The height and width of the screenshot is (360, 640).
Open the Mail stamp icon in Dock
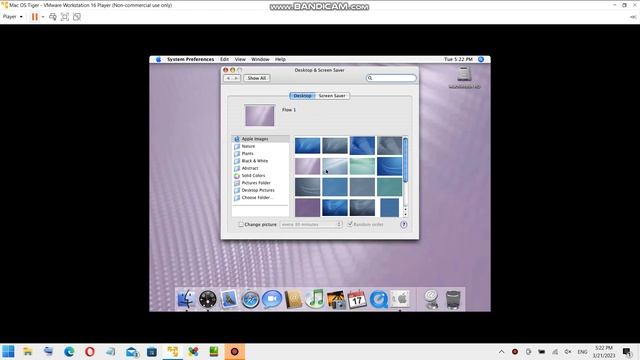(229, 299)
